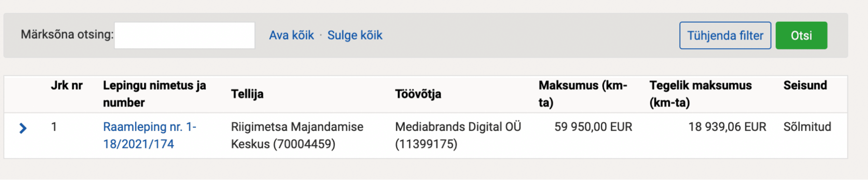This screenshot has height=180, width=868.
Task: Click the Seisund column header
Action: click(x=805, y=85)
